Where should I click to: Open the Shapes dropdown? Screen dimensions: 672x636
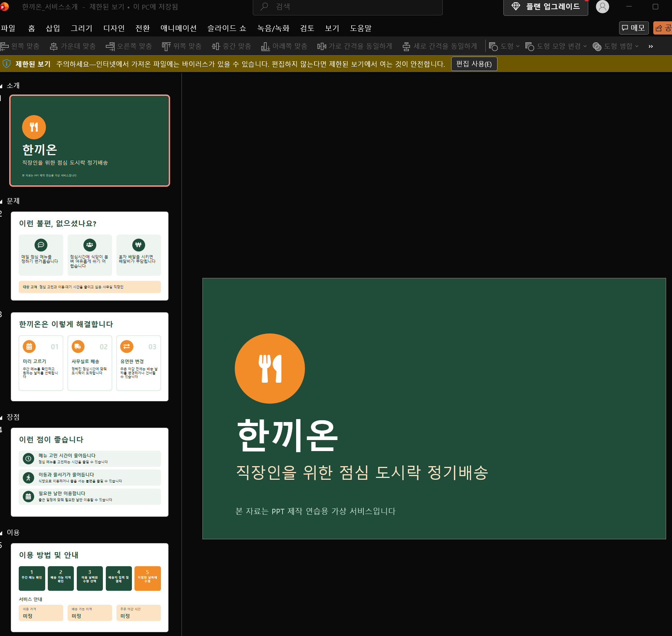[504, 46]
